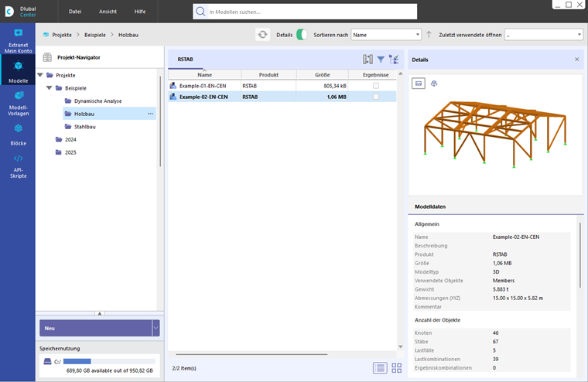
Task: Click the refresh icon next to Details
Action: pyautogui.click(x=262, y=35)
